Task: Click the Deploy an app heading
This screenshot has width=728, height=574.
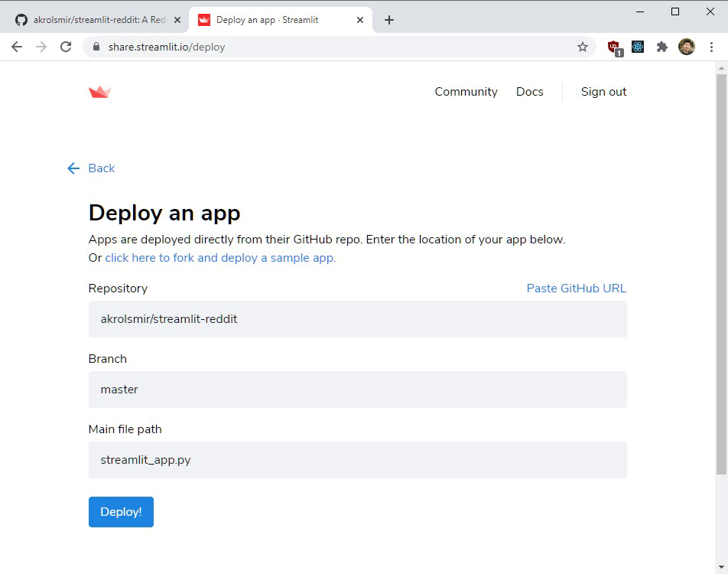Action: [164, 214]
